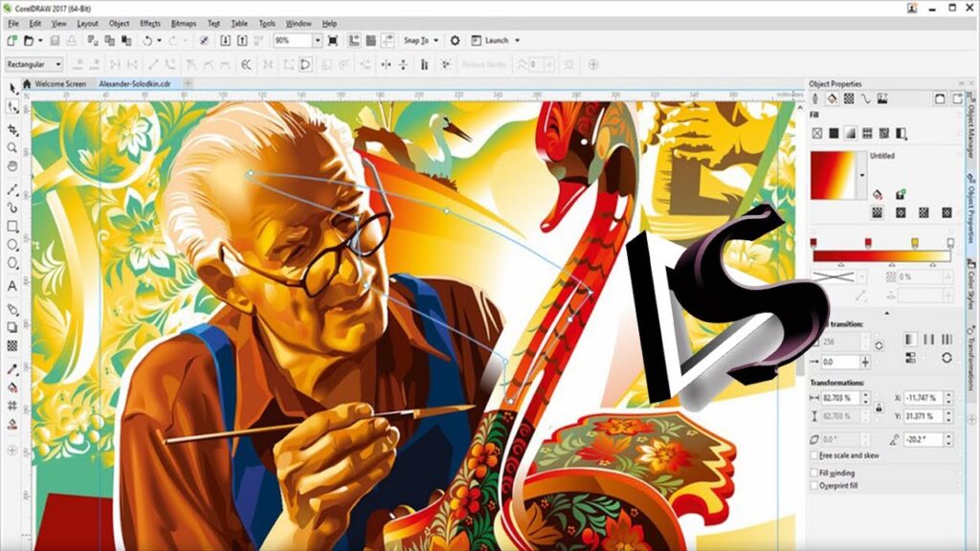Toggle Show Guidelines button in toolbar
This screenshot has height=551, width=980.
coord(388,40)
